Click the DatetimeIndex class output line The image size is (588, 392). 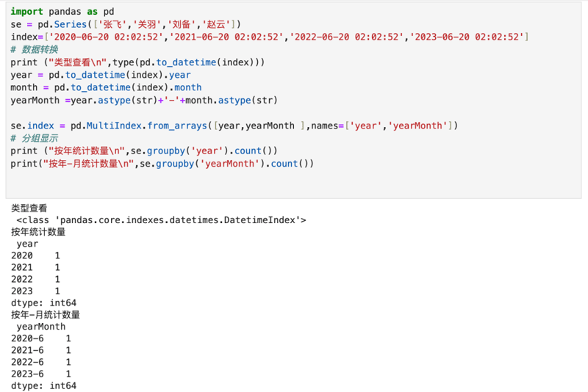tap(161, 220)
